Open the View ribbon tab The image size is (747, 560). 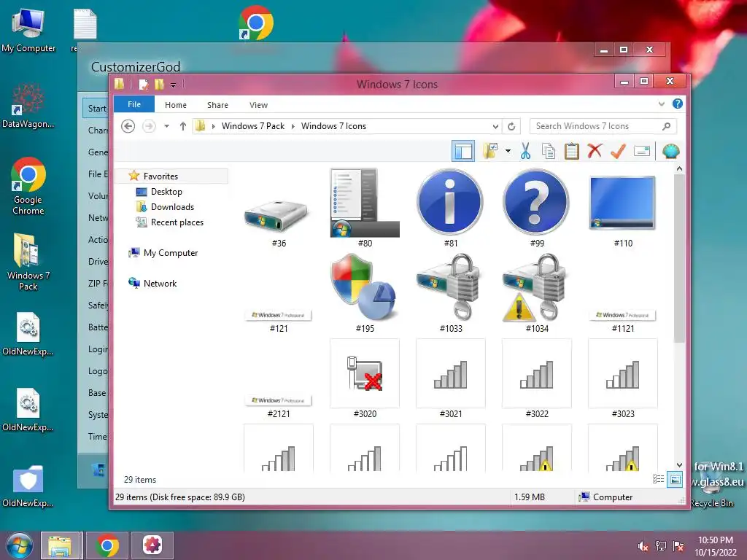click(258, 105)
